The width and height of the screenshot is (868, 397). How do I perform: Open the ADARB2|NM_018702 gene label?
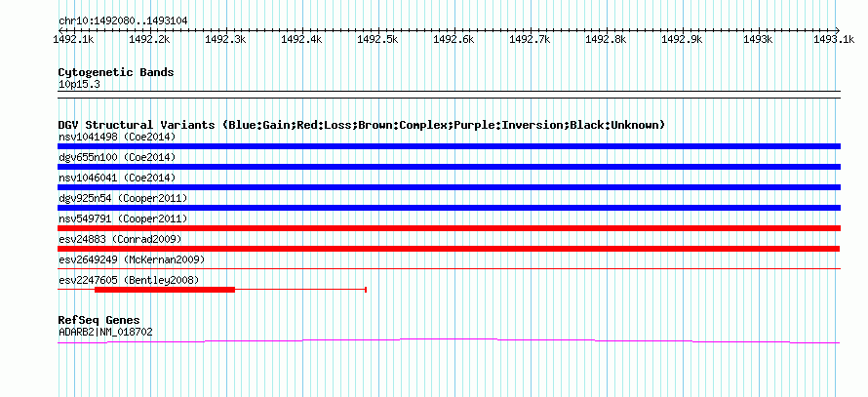pyautogui.click(x=105, y=333)
